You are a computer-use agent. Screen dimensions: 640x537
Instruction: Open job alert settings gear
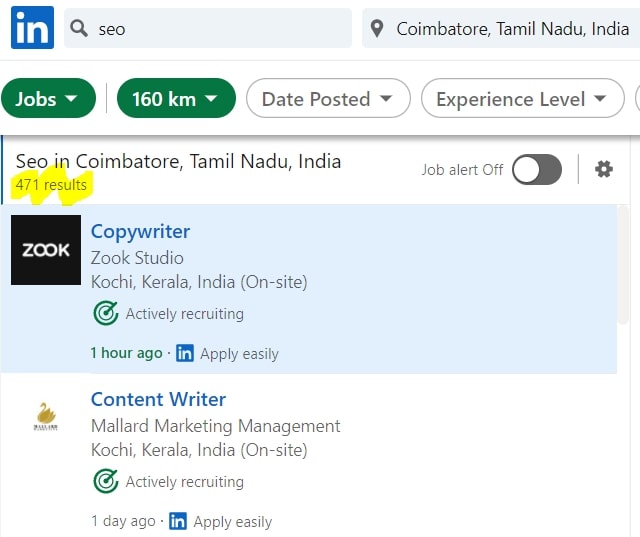(x=603, y=169)
